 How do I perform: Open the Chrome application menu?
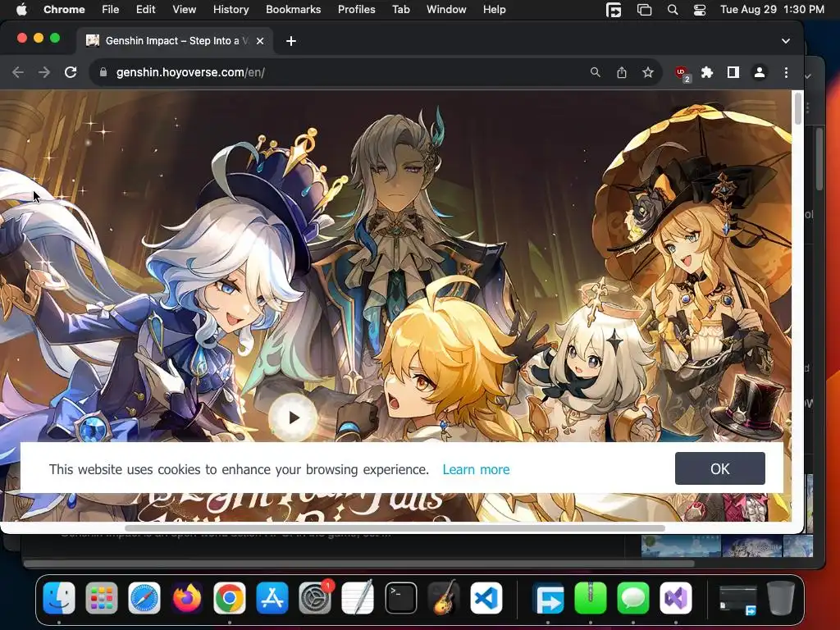(64, 10)
